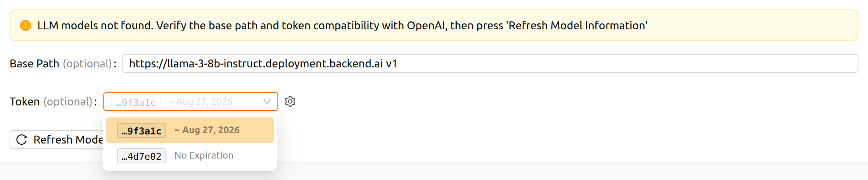Open token settings via the gear icon
The image size is (868, 180).
290,101
